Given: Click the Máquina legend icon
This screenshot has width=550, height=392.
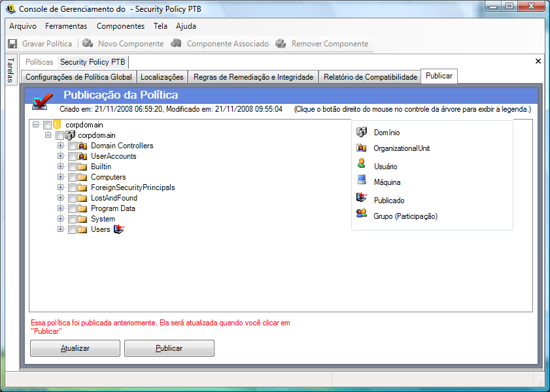Looking at the screenshot, I should pyautogui.click(x=362, y=180).
